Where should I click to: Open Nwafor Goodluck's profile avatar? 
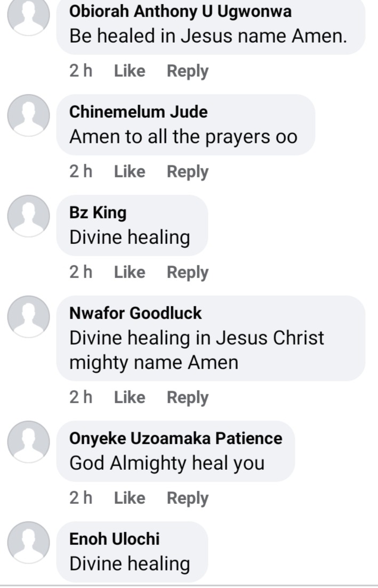(x=29, y=316)
